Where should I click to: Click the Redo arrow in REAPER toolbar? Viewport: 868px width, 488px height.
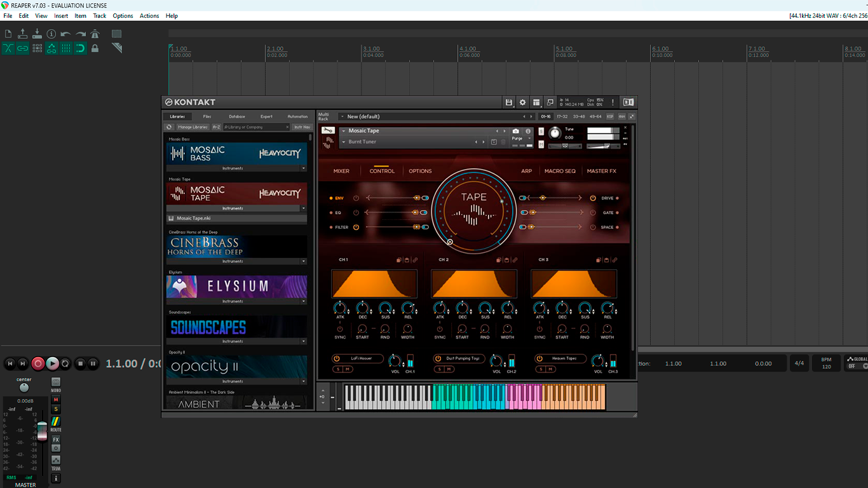[81, 34]
